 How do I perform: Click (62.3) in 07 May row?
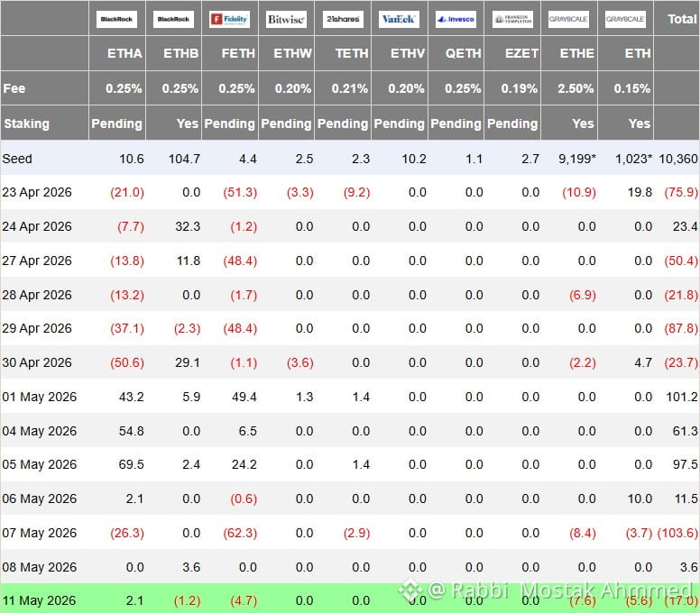240,533
